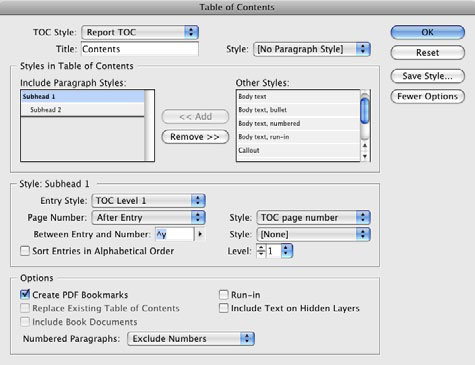The width and height of the screenshot is (475, 365).
Task: Confirm with the OK button
Action: 427,32
